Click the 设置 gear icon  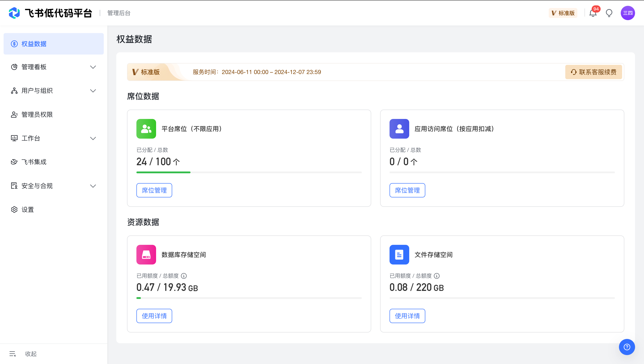coord(14,210)
